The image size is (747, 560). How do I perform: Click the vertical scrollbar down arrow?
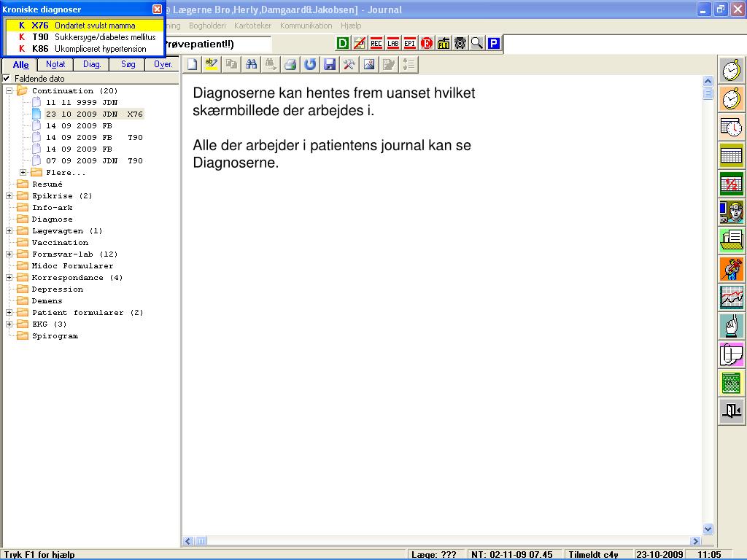click(708, 529)
